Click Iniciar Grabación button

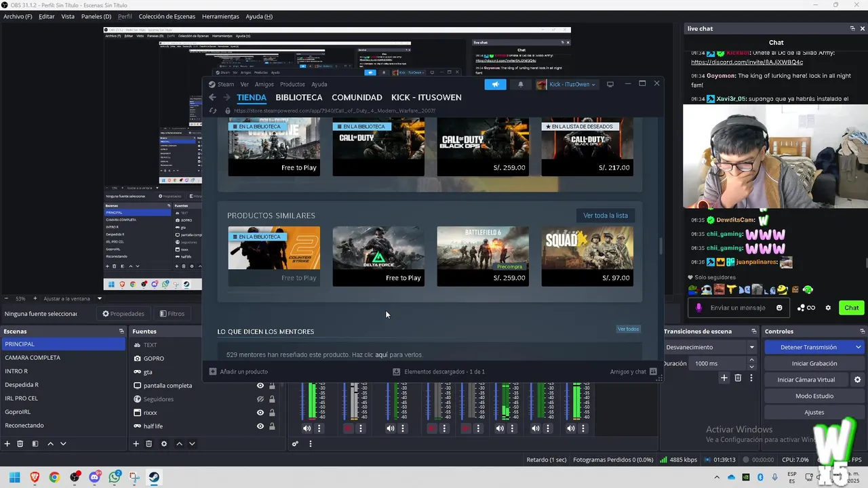[814, 363]
